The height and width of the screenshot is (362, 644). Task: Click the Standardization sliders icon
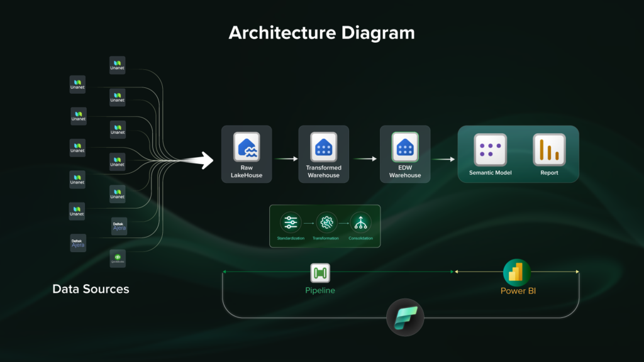291,222
